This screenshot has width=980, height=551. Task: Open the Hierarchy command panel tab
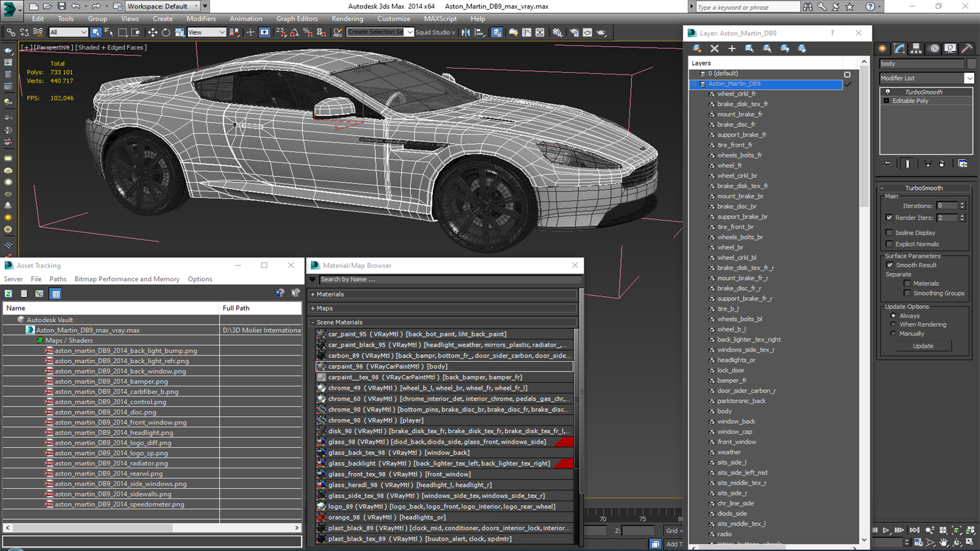point(916,48)
